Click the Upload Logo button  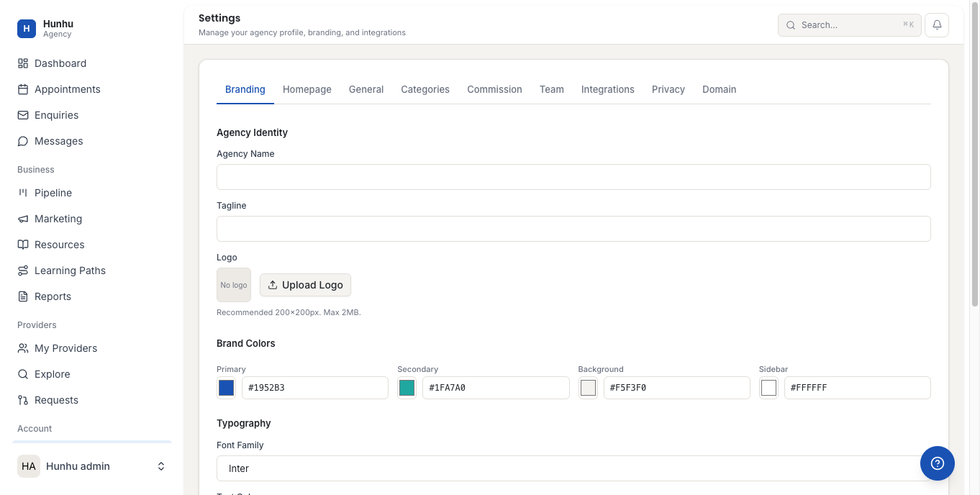[x=305, y=285]
